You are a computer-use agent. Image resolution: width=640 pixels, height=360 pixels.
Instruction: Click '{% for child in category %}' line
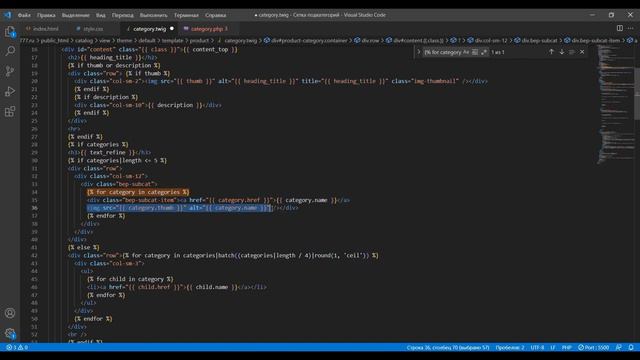130,279
